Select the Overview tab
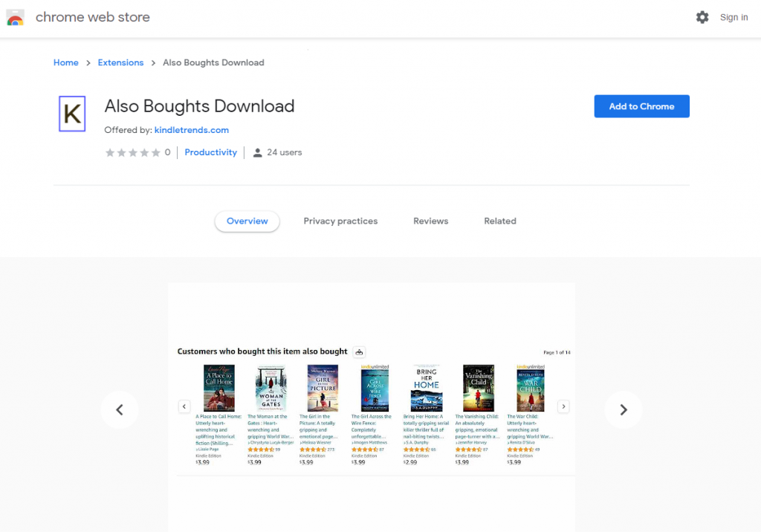This screenshot has width=761, height=532. [x=247, y=221]
